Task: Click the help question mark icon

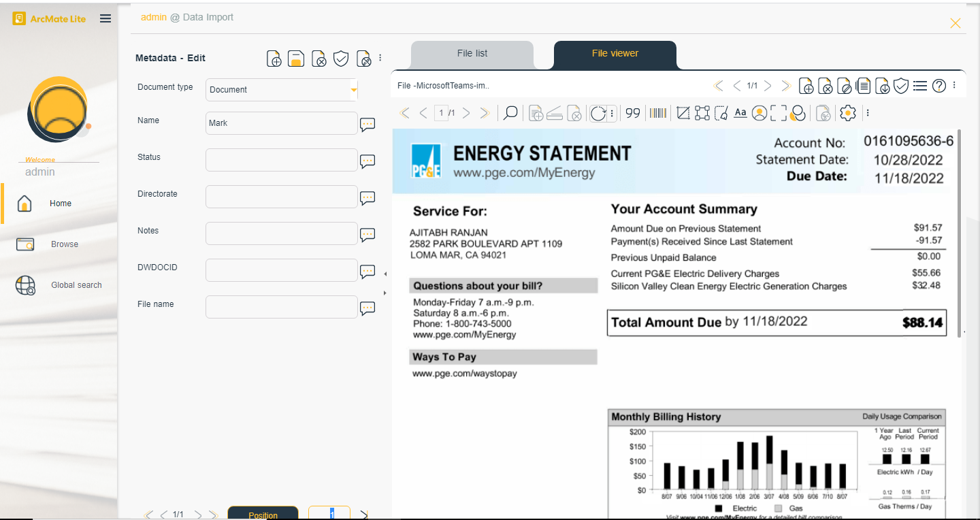Action: tap(939, 86)
